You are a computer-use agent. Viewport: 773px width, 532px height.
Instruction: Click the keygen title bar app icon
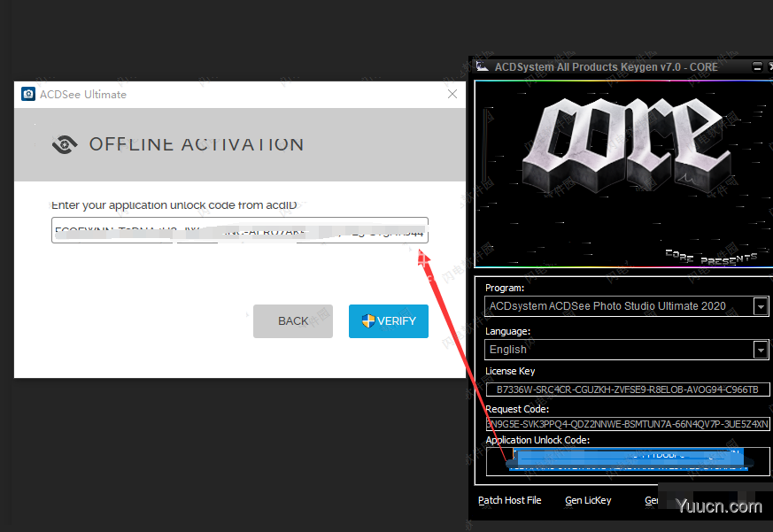click(x=483, y=66)
